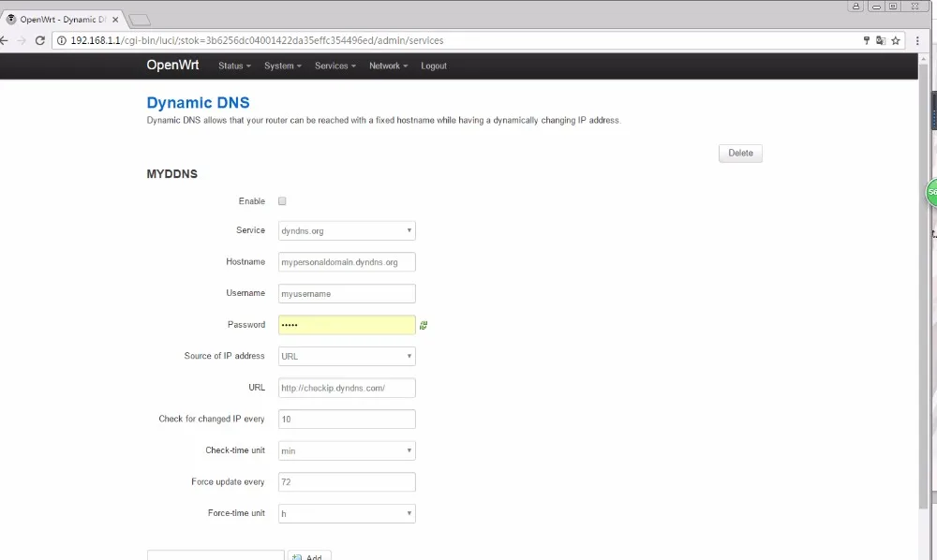The image size is (937, 560).
Task: Click the translate page icon
Action: [x=880, y=40]
